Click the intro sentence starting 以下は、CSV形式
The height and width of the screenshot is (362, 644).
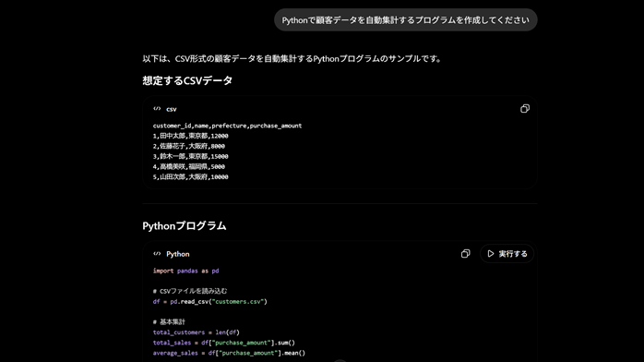(292, 59)
